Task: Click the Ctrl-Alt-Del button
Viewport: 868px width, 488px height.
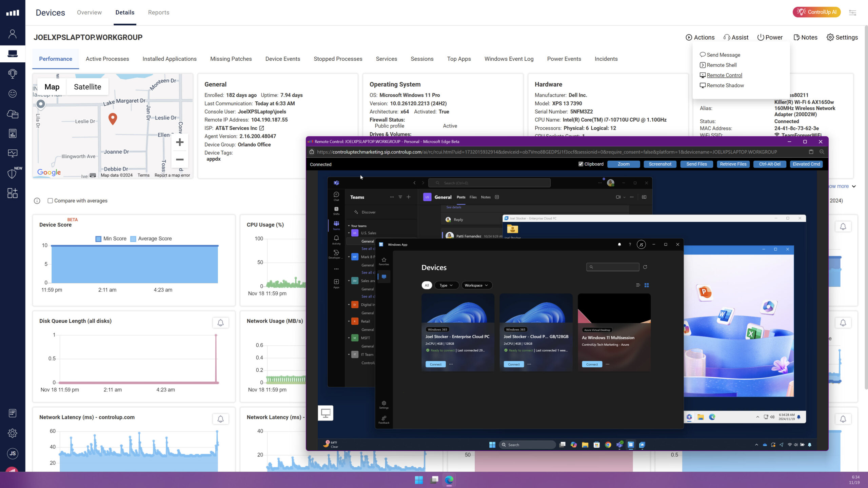Action: tap(770, 164)
